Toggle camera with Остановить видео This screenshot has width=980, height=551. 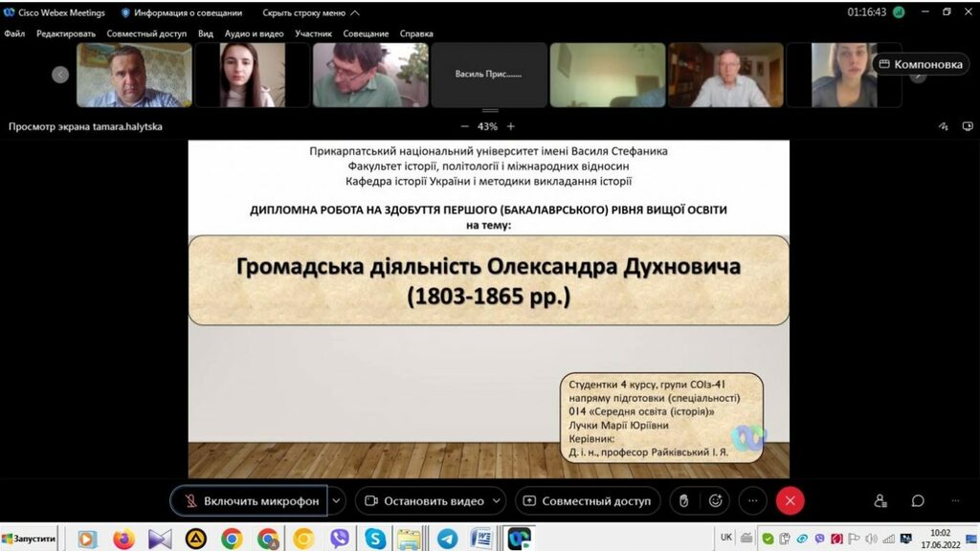click(422, 500)
